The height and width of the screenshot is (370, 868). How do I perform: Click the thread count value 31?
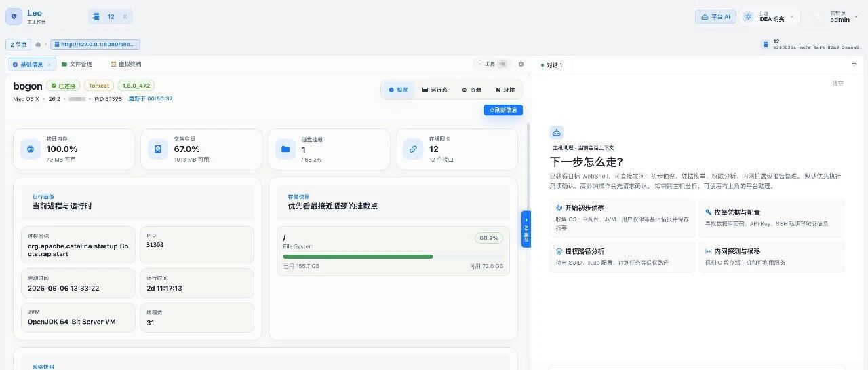coord(151,323)
